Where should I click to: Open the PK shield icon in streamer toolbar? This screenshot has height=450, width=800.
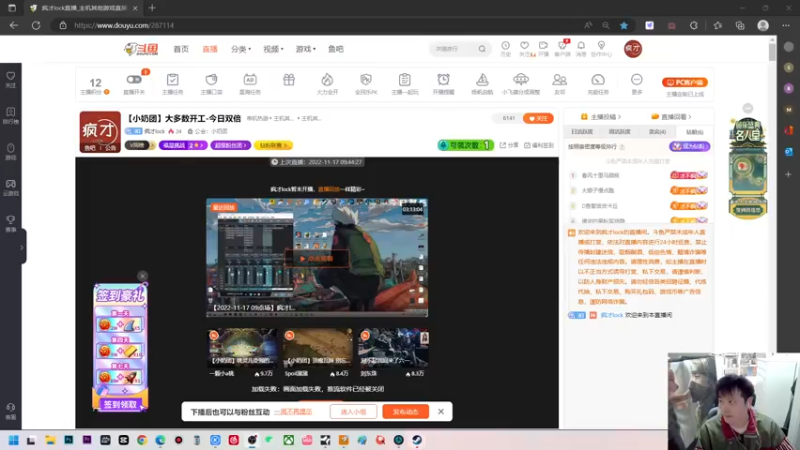[x=366, y=80]
